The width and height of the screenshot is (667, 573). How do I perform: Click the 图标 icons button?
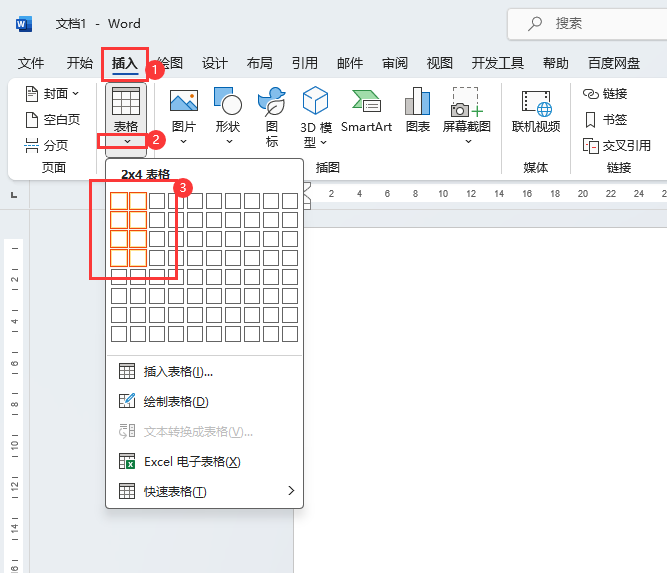click(272, 117)
